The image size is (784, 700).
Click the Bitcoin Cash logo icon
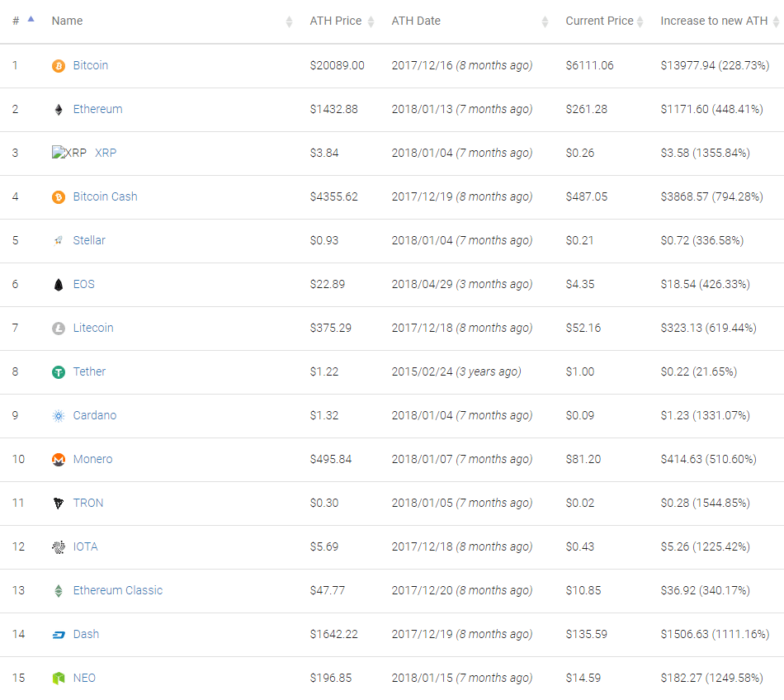pyautogui.click(x=59, y=197)
